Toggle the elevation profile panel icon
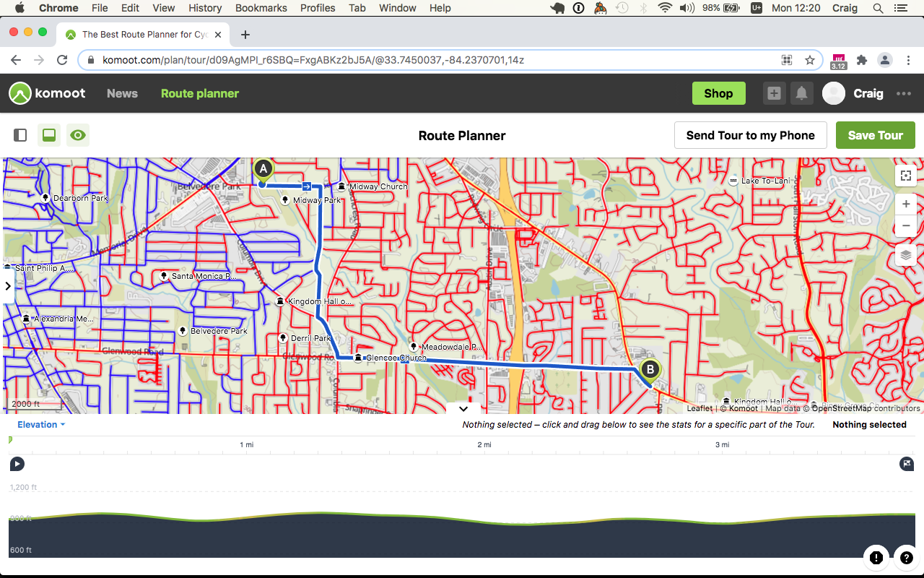 click(48, 135)
